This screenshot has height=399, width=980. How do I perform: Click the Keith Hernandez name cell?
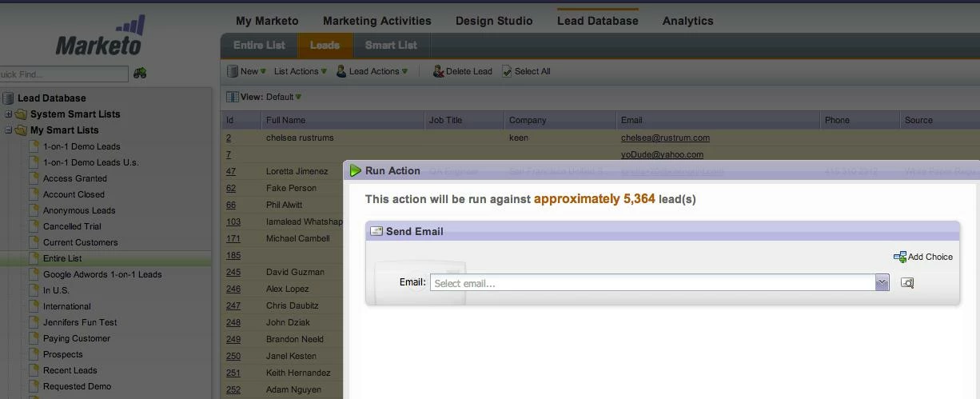(298, 373)
